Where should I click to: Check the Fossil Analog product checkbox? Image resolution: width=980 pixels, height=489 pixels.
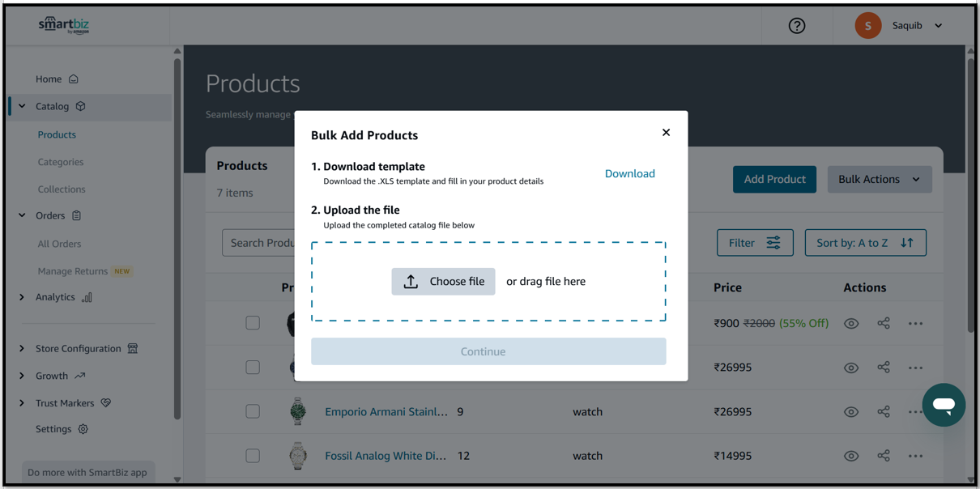pyautogui.click(x=253, y=456)
